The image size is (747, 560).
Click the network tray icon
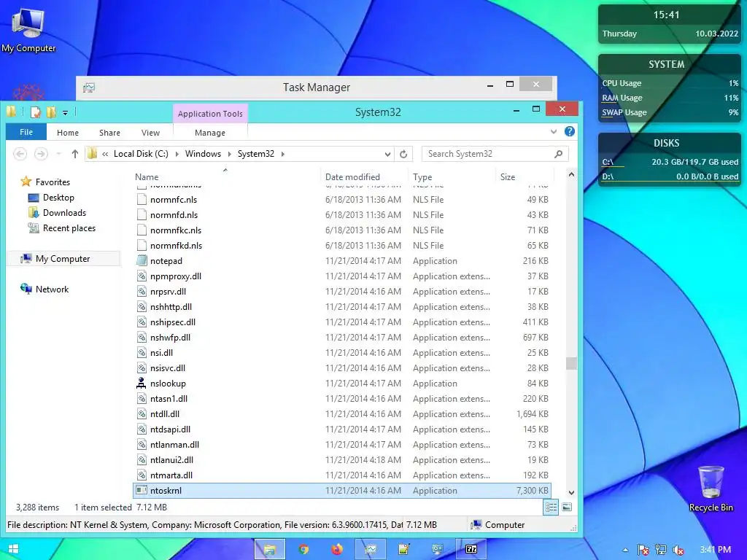pos(661,550)
